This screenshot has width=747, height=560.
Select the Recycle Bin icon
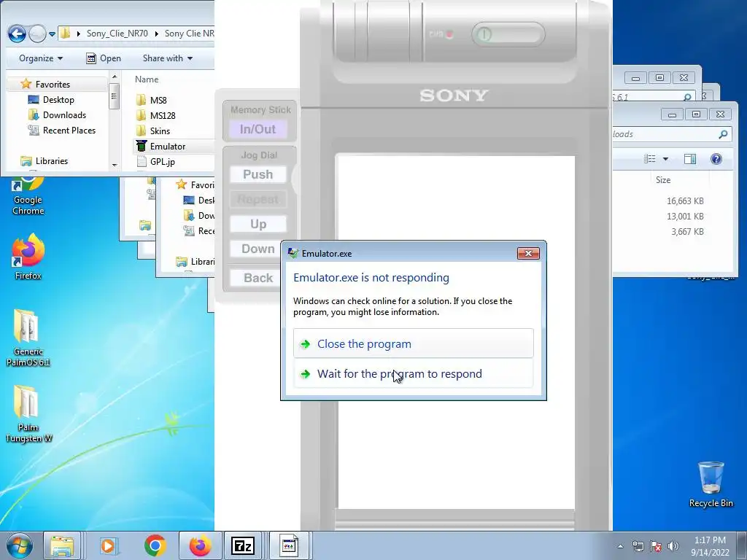click(711, 484)
